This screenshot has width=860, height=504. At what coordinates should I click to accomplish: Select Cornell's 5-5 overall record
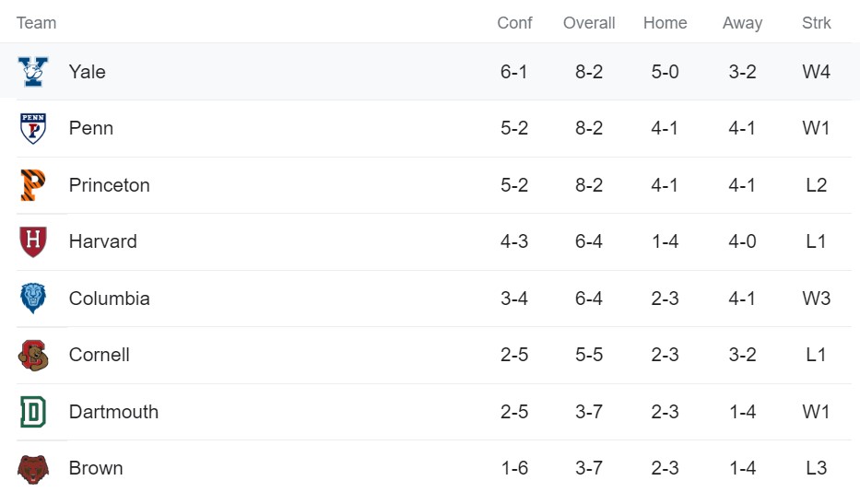589,355
